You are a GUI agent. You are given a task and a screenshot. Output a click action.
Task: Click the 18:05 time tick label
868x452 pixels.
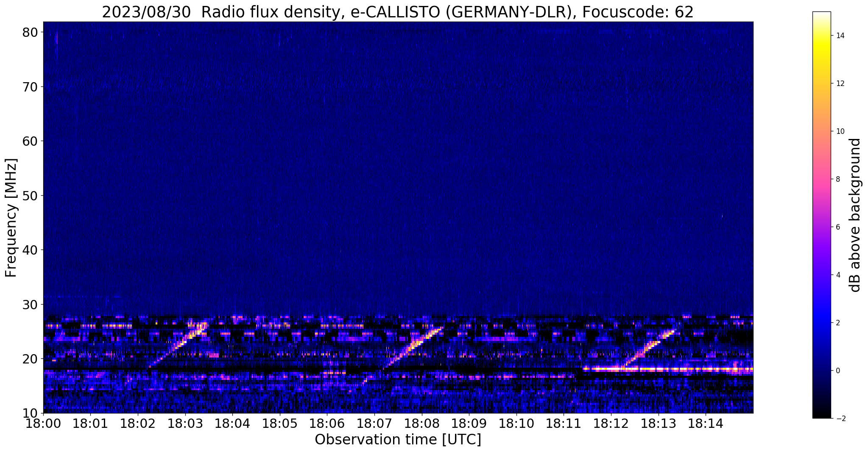coord(280,423)
